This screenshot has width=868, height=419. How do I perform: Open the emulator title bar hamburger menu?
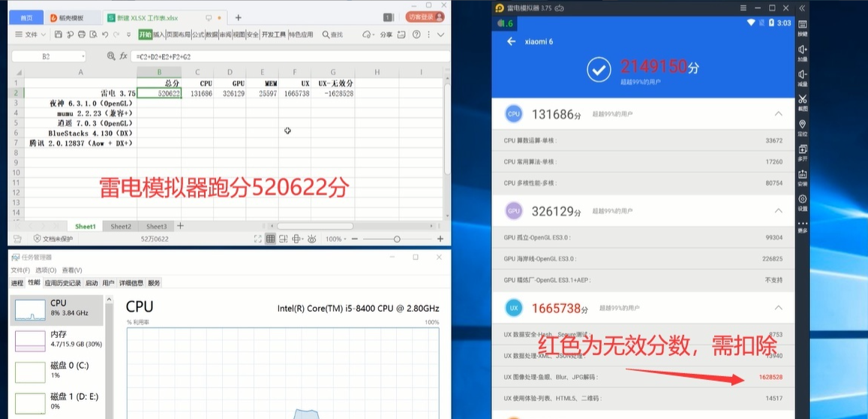743,8
